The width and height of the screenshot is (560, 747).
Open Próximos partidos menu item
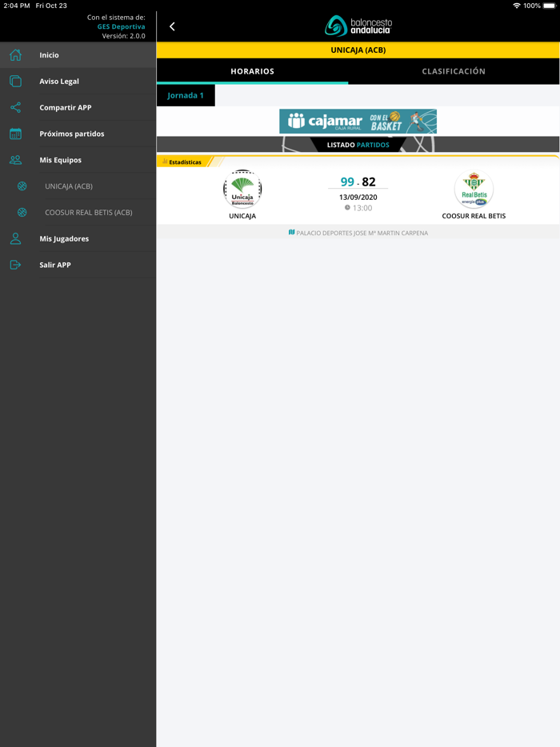78,134
